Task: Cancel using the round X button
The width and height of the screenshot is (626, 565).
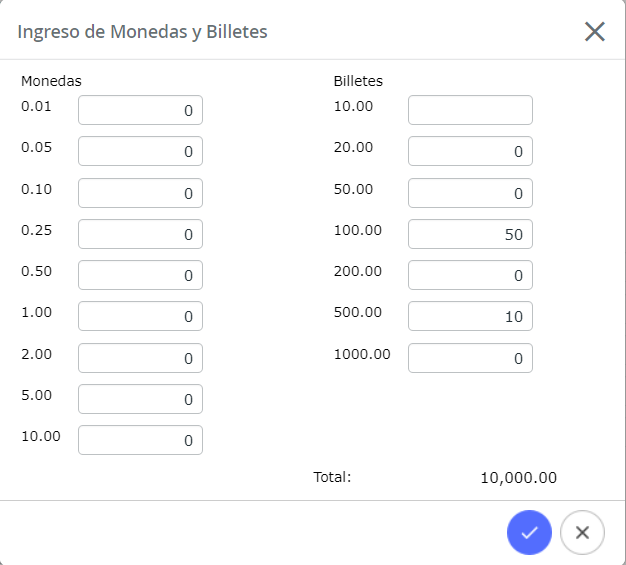Action: (x=582, y=532)
